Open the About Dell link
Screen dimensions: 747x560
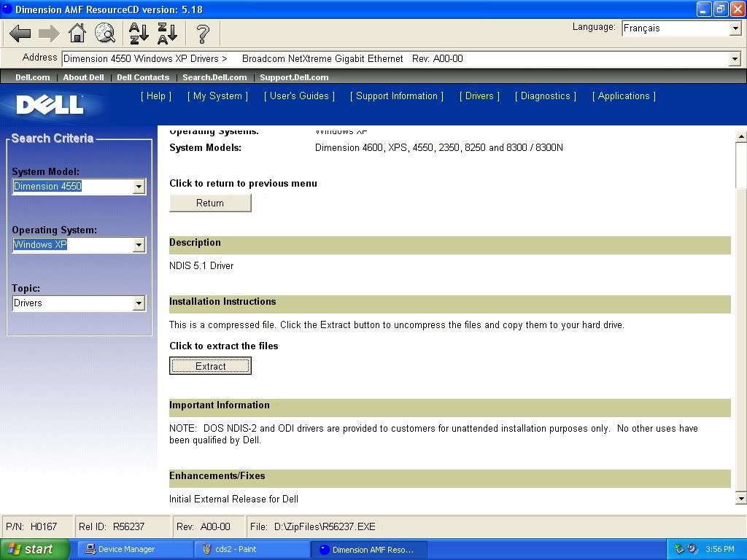click(x=83, y=77)
